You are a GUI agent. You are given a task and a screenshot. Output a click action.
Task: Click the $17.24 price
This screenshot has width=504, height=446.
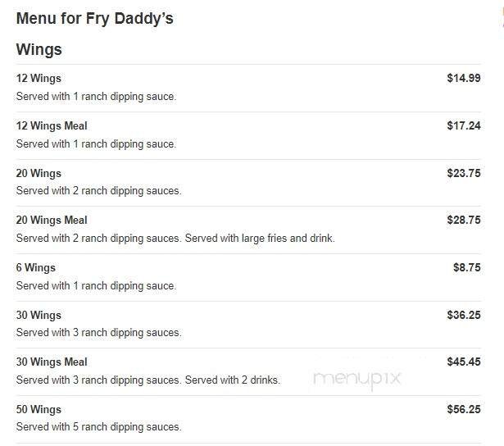point(464,126)
